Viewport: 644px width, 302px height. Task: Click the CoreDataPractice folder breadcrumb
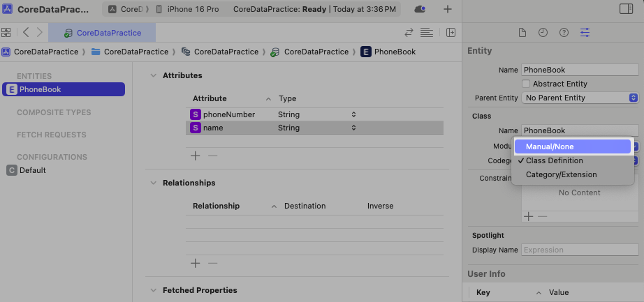pyautogui.click(x=130, y=52)
